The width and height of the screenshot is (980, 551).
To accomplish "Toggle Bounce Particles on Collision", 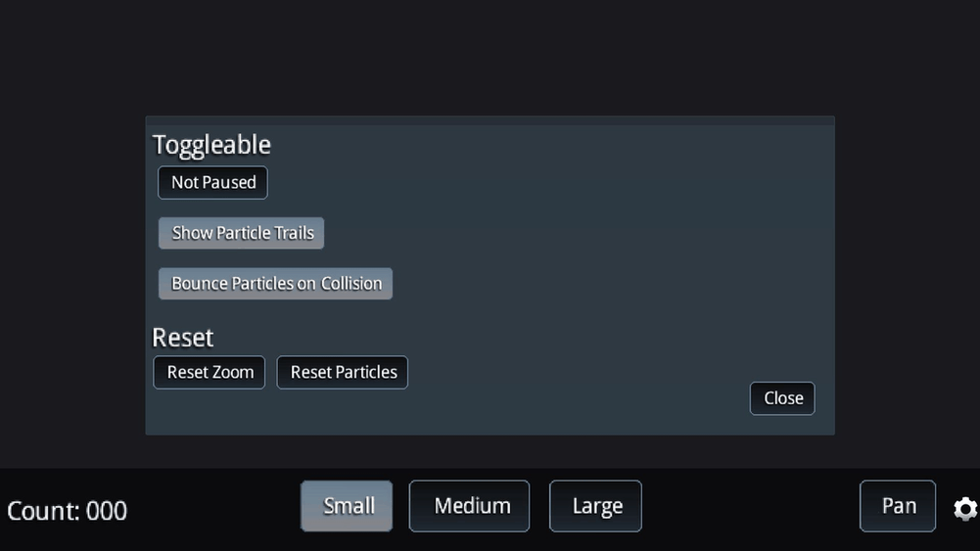I will 276,284.
